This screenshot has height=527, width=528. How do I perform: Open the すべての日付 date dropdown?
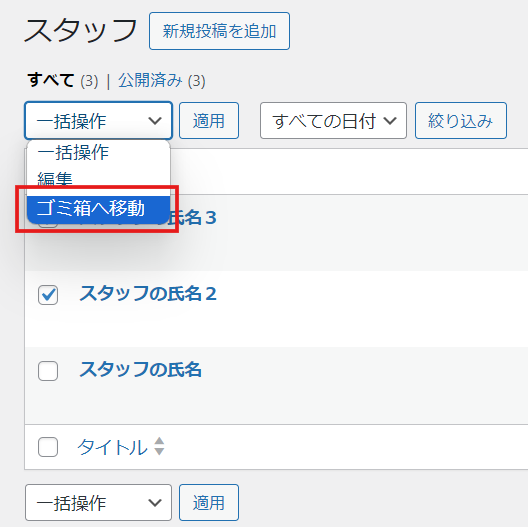333,121
